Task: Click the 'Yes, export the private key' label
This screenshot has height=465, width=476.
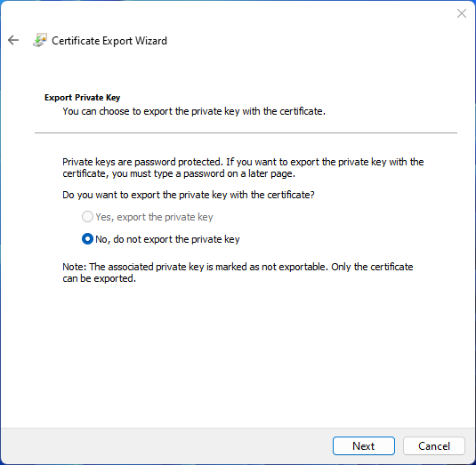Action: 154,217
